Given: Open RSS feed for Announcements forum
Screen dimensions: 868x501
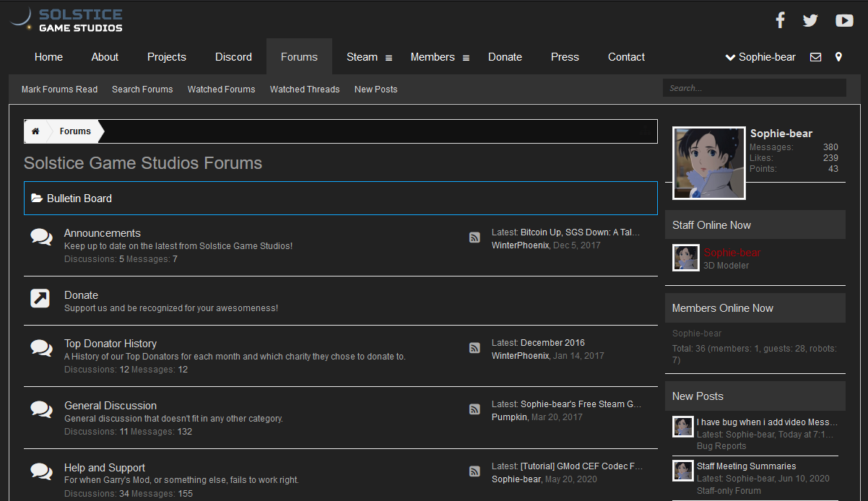Looking at the screenshot, I should 474,238.
